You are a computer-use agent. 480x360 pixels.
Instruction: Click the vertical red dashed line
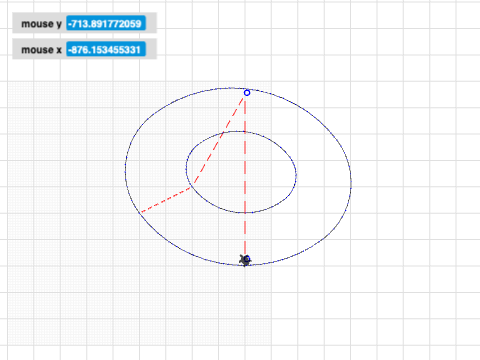pyautogui.click(x=245, y=177)
